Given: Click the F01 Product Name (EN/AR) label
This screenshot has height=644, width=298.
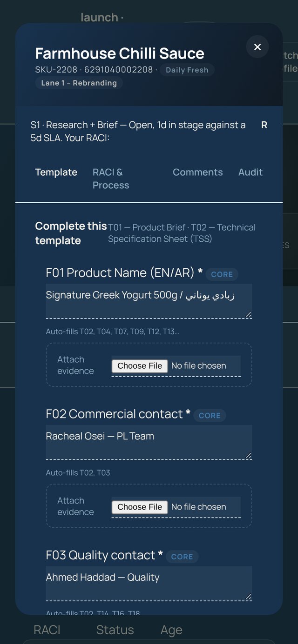Looking at the screenshot, I should click(124, 273).
